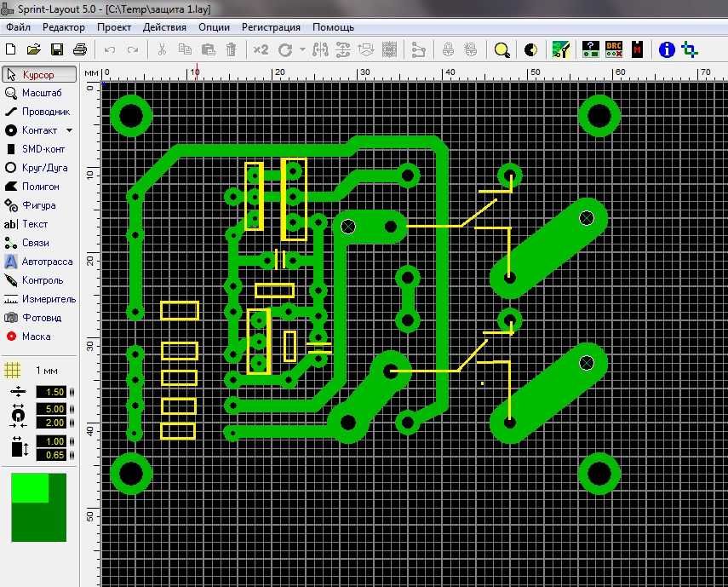This screenshot has width=728, height=587.
Task: Open the macro library icon
Action: 561,49
